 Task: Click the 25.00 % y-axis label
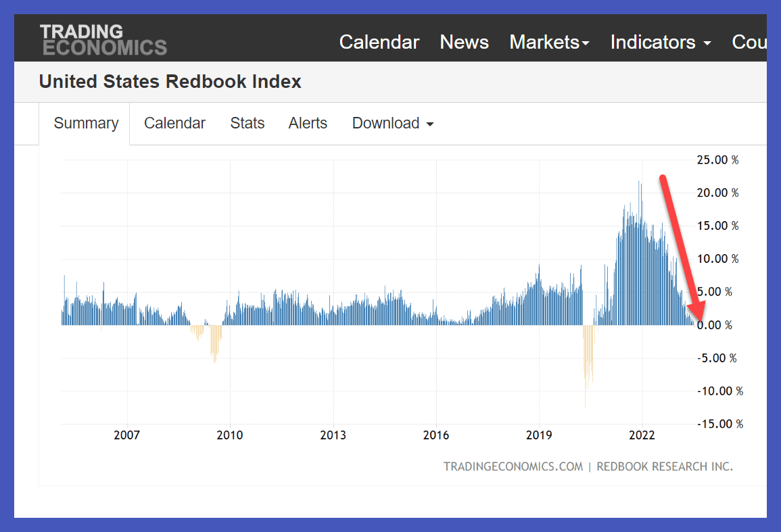[x=717, y=160]
